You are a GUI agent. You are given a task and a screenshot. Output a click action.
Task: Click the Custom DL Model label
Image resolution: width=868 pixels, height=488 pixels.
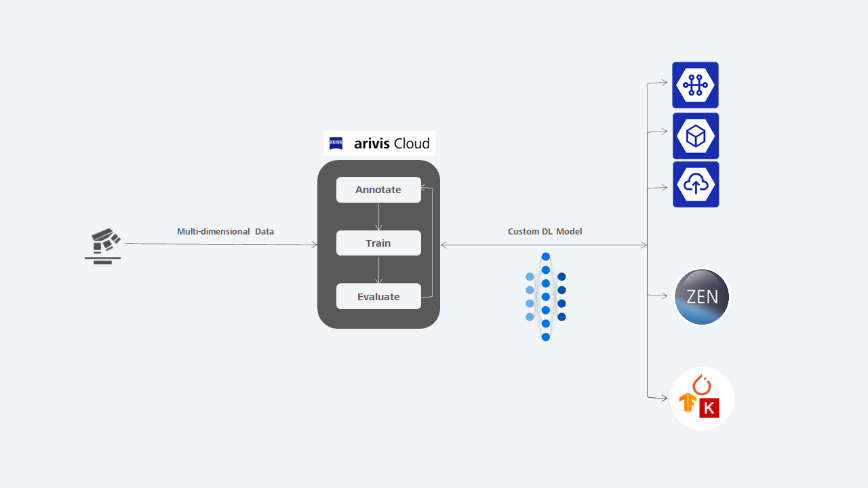[545, 232]
